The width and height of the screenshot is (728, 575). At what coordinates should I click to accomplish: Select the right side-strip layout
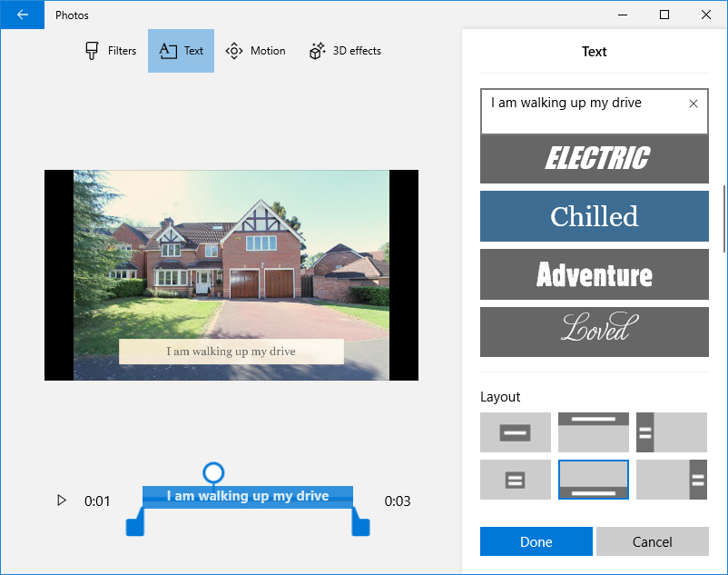click(x=672, y=480)
